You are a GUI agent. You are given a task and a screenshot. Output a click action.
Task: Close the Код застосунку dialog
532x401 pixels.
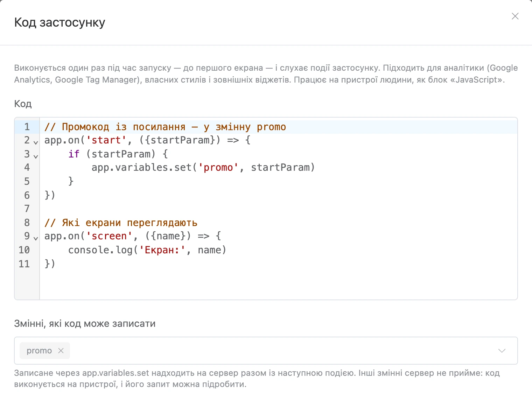(515, 16)
